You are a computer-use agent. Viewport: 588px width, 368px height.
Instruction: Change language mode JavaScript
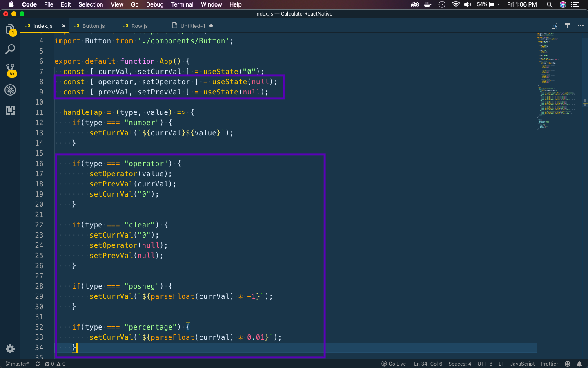[522, 364]
